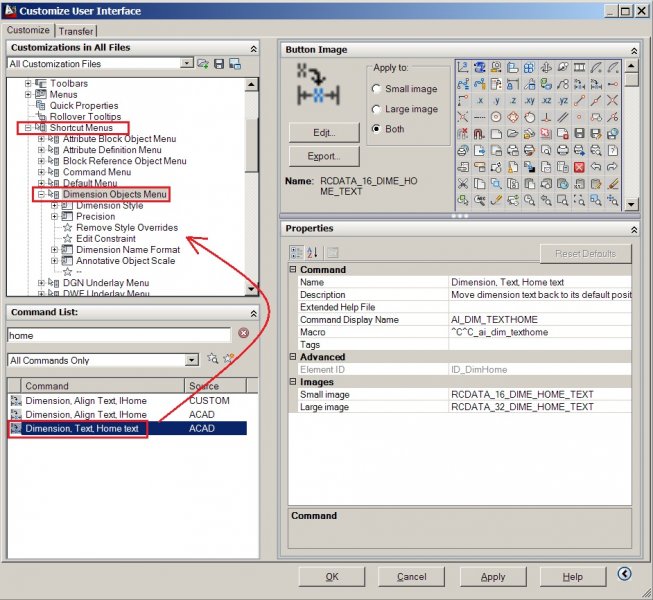The image size is (653, 600).
Task: Select the .yz point filter icon
Action: pyautogui.click(x=563, y=100)
